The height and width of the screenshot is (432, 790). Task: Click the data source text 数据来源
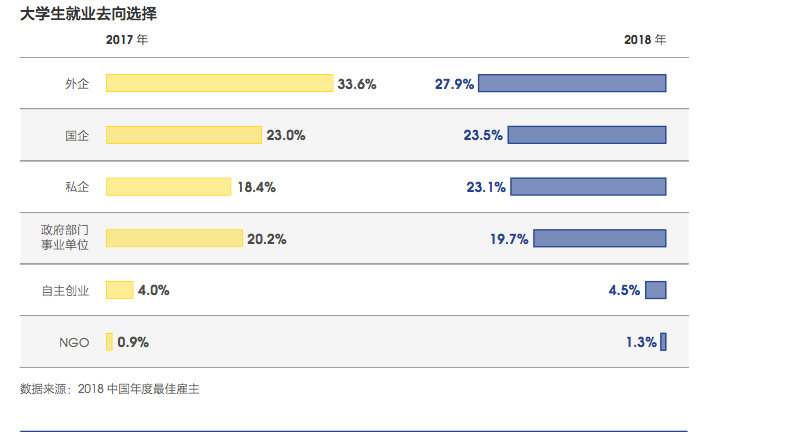110,388
